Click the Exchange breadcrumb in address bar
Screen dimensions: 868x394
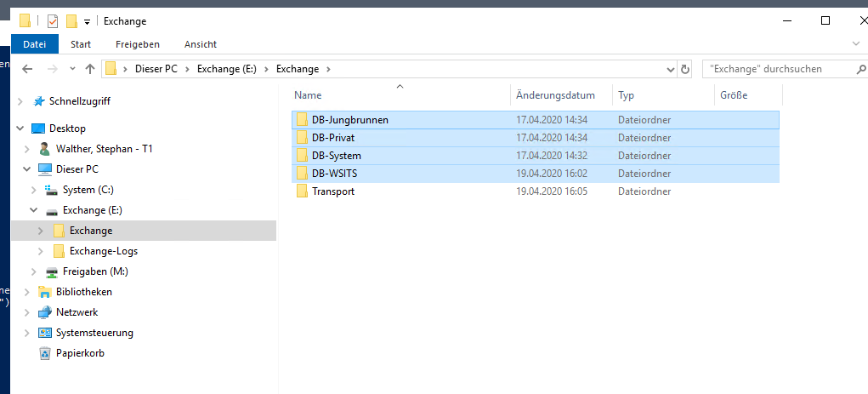[298, 69]
